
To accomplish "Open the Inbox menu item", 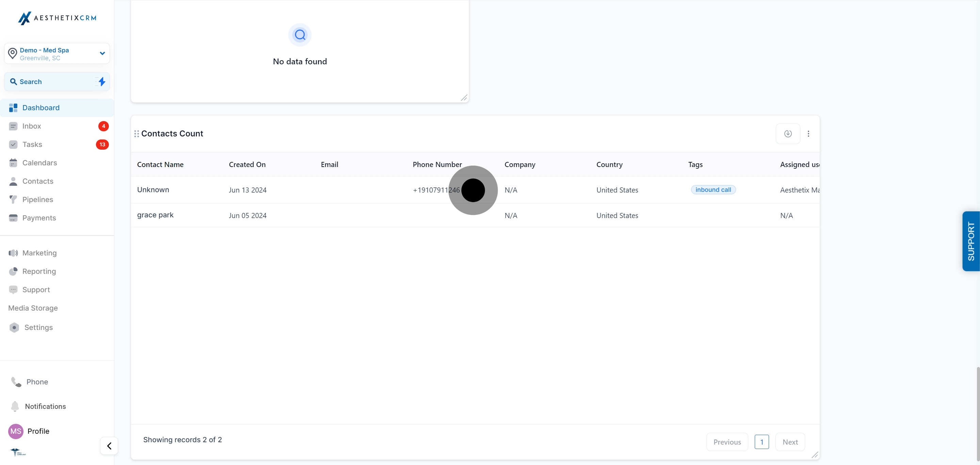I will tap(32, 126).
